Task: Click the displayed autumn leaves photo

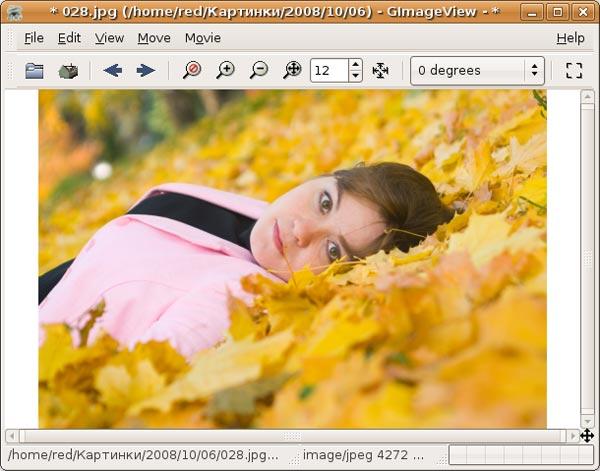Action: (293, 259)
